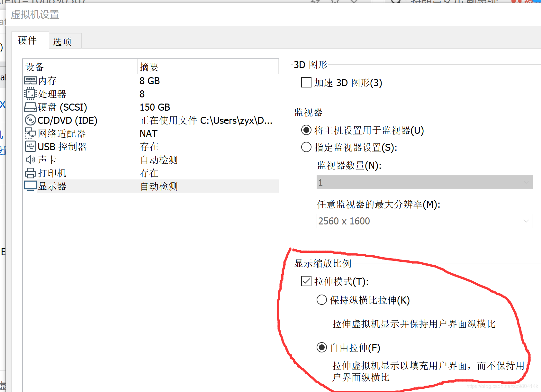
Task: Click the processor (处理器) chip icon
Action: 30,94
